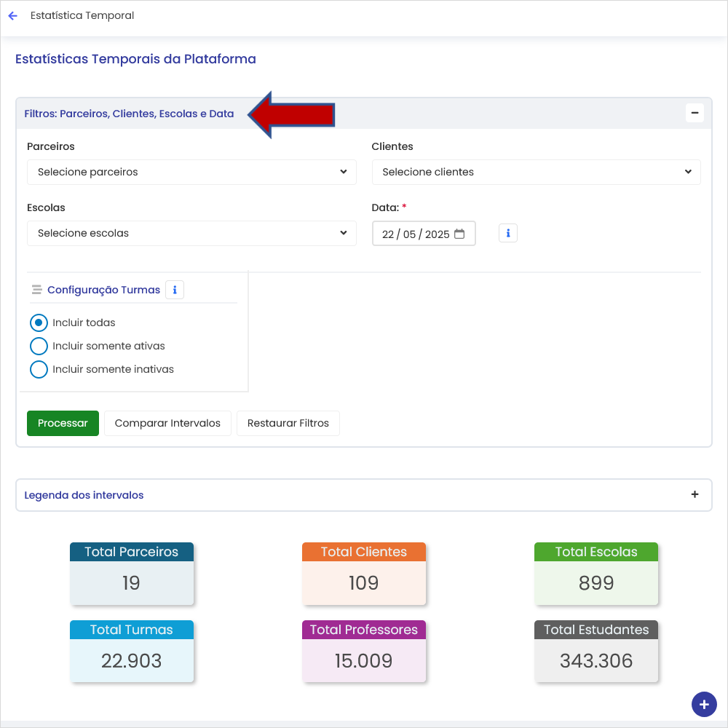728x728 pixels.
Task: Open the date picker calendar icon
Action: coord(459,234)
